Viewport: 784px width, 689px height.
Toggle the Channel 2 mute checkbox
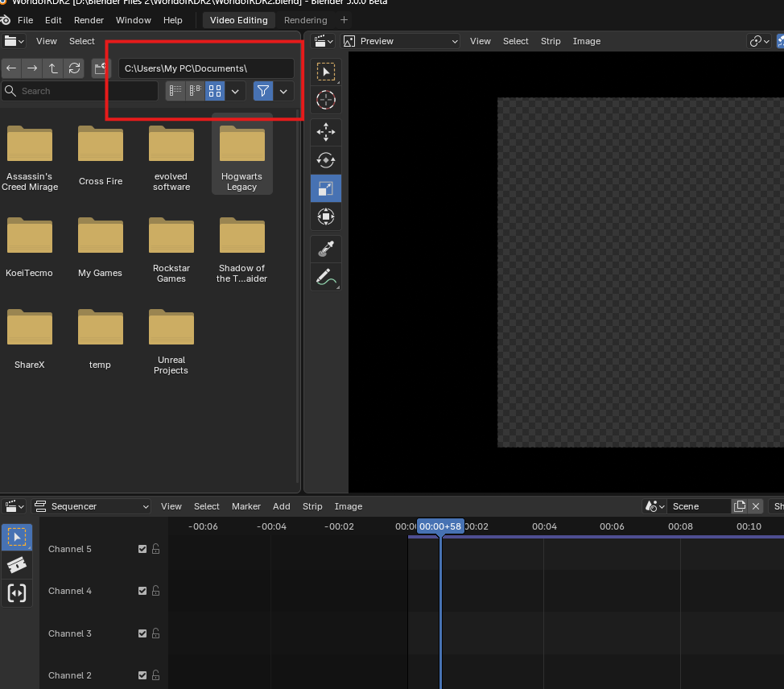point(142,675)
